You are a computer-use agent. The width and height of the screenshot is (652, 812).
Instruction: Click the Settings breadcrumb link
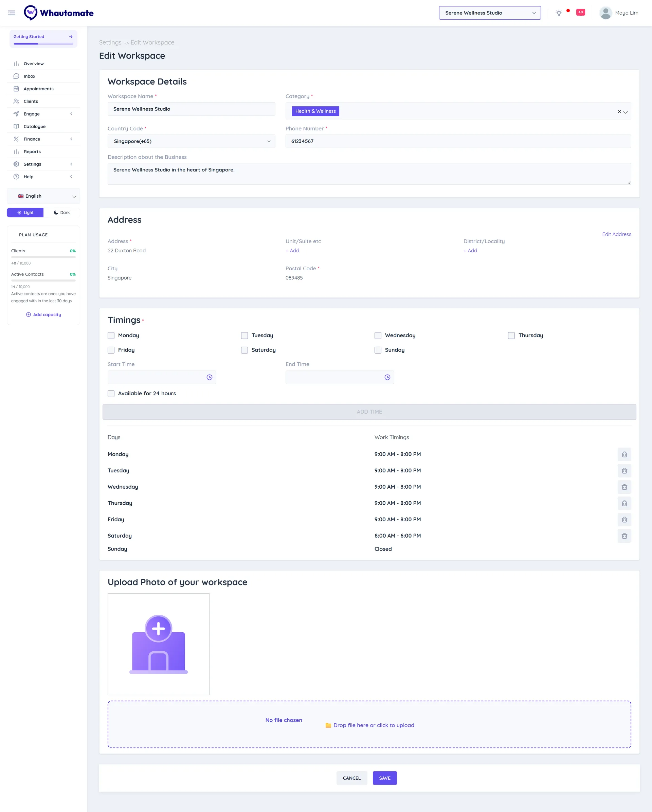click(110, 42)
